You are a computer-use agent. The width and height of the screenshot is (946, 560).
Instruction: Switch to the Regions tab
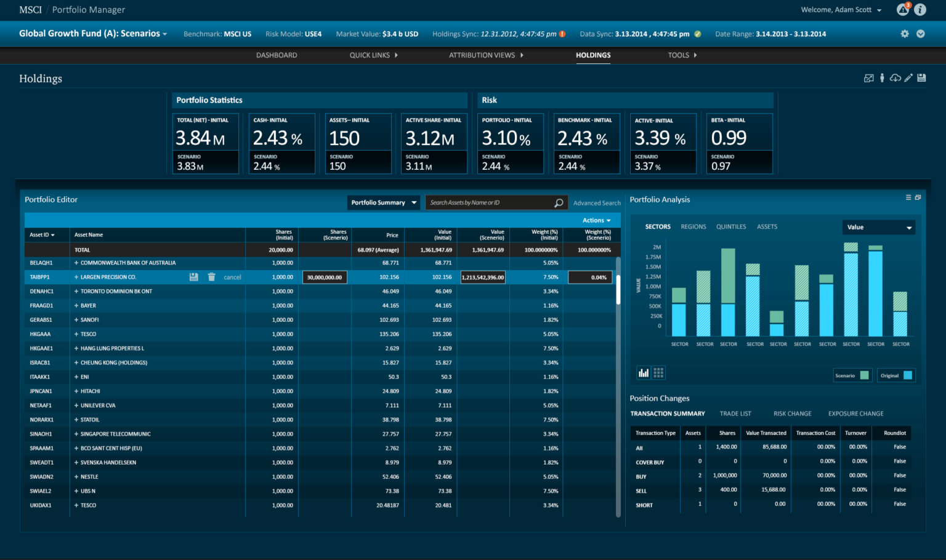pos(693,227)
